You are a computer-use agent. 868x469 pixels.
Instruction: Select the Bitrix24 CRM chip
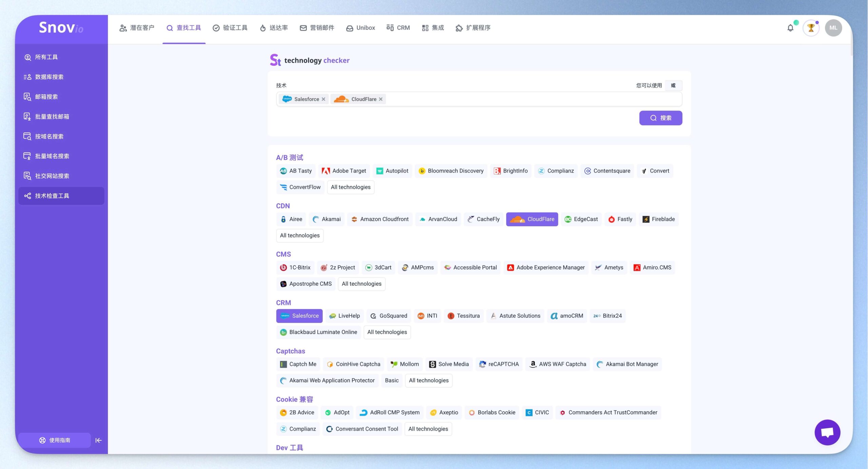click(x=608, y=316)
